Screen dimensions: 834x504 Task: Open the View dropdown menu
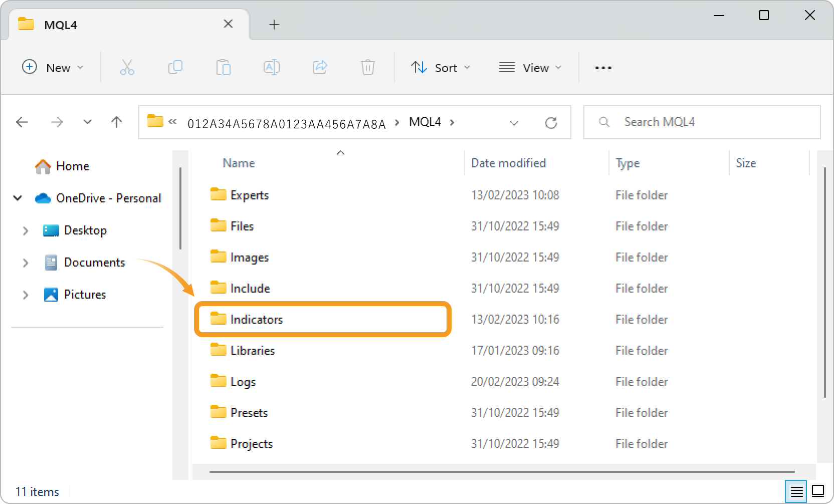pyautogui.click(x=530, y=68)
